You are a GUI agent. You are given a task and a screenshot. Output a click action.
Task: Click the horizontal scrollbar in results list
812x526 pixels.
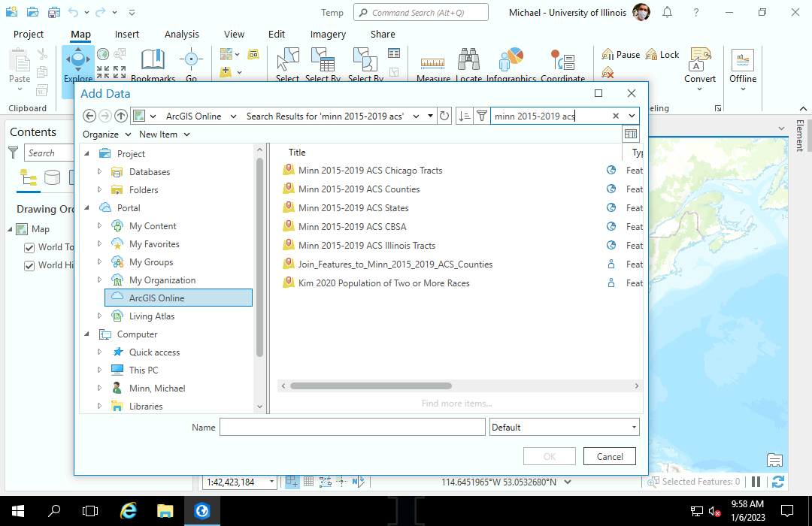[x=371, y=385]
